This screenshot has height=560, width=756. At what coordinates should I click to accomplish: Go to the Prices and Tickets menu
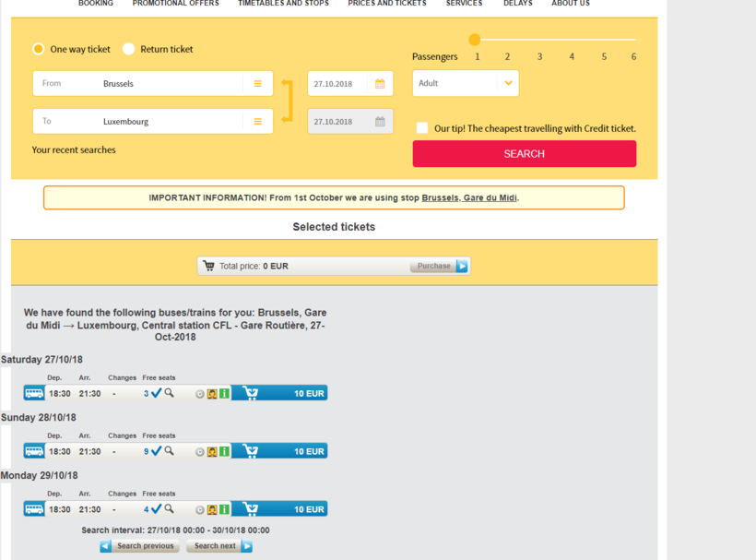point(386,4)
